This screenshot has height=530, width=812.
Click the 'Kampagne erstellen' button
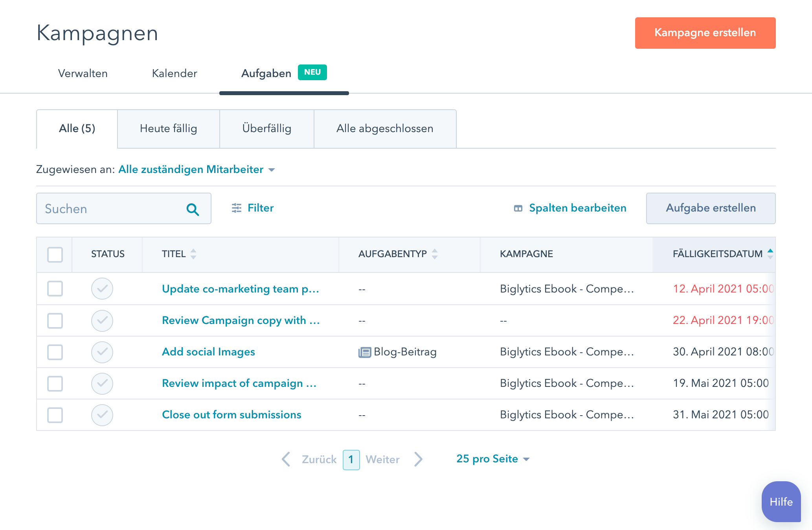point(705,33)
